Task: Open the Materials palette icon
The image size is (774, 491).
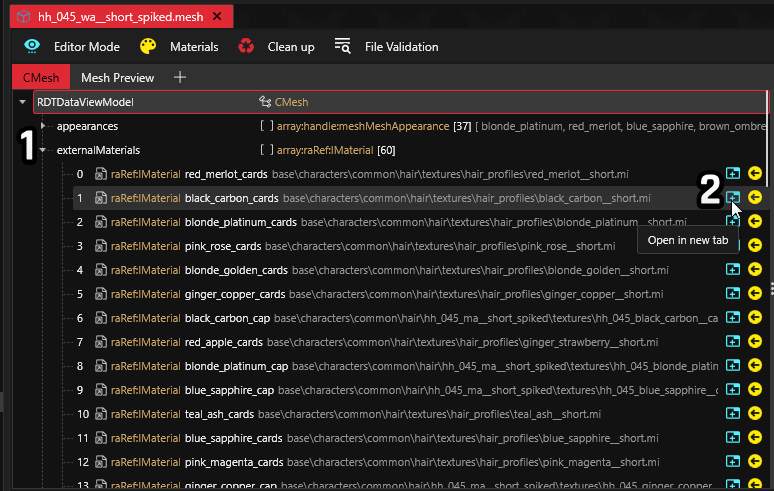Action: point(148,46)
